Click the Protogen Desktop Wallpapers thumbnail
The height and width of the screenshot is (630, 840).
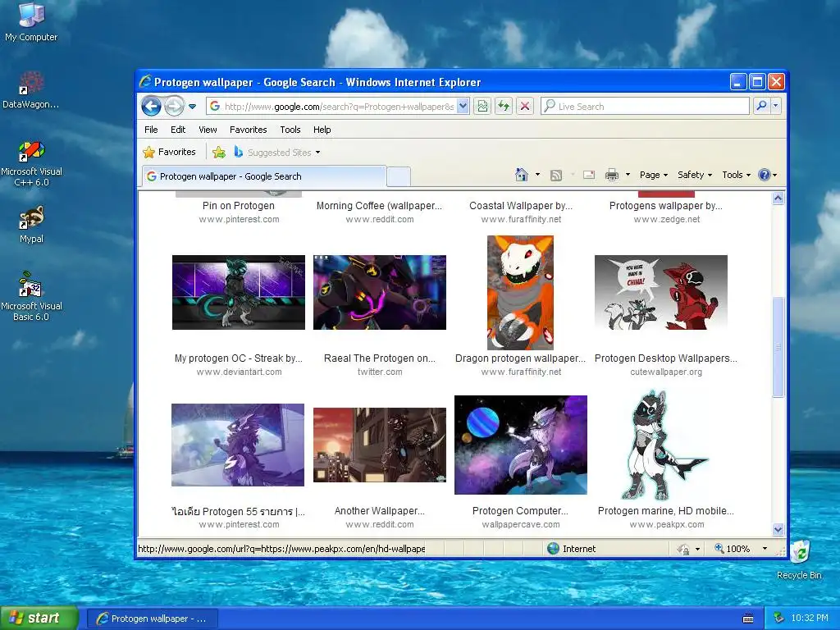[661, 293]
